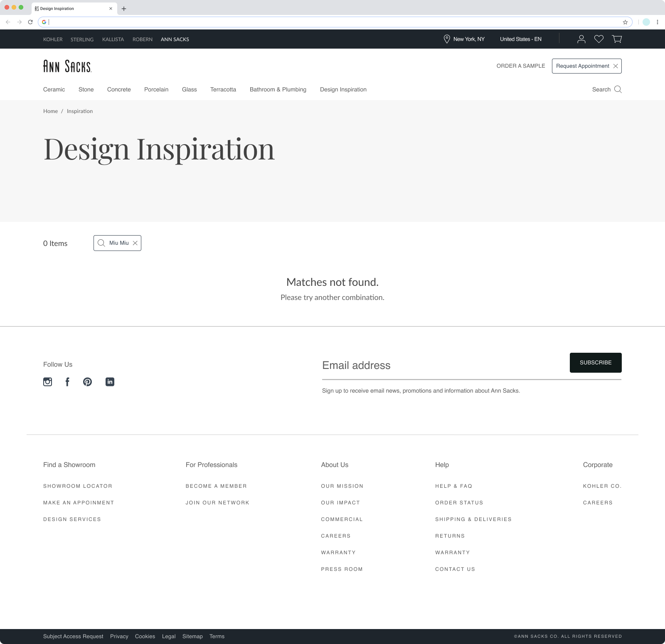Image resolution: width=665 pixels, height=644 pixels.
Task: Click the magnifier in the Miu Miu chip
Action: [101, 243]
